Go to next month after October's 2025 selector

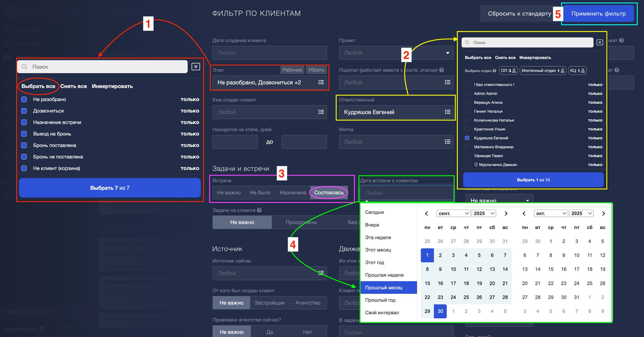point(603,213)
